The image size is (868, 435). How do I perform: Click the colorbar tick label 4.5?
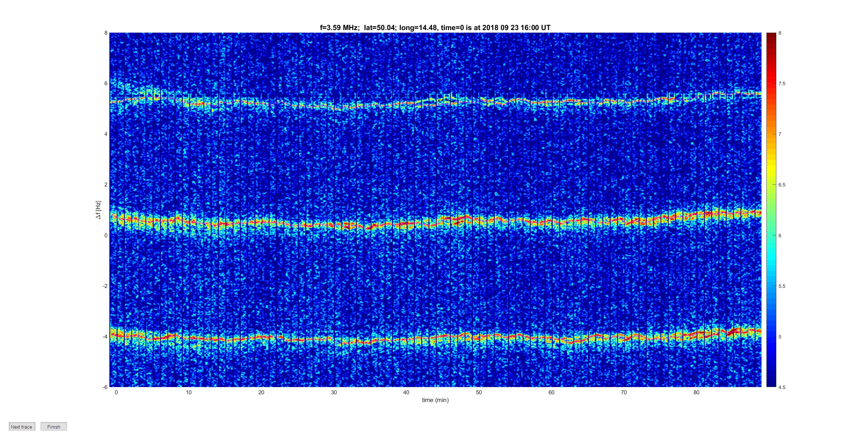pyautogui.click(x=782, y=387)
